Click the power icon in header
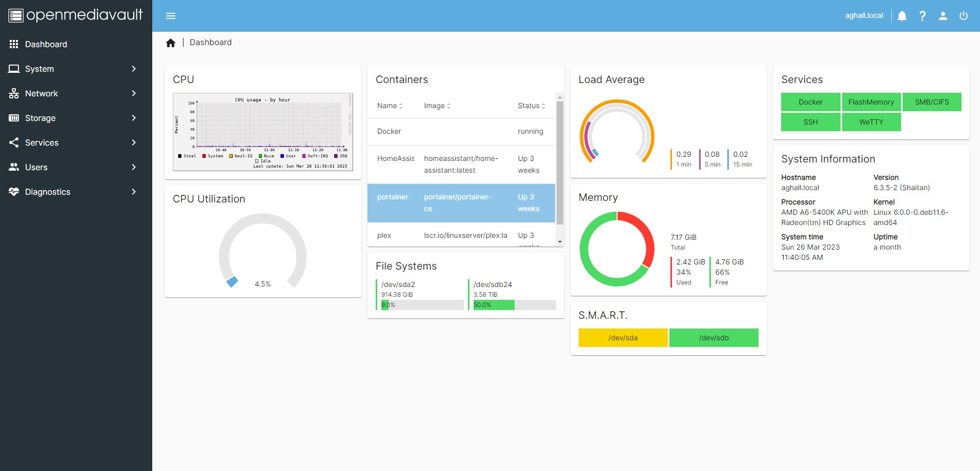 [964, 16]
